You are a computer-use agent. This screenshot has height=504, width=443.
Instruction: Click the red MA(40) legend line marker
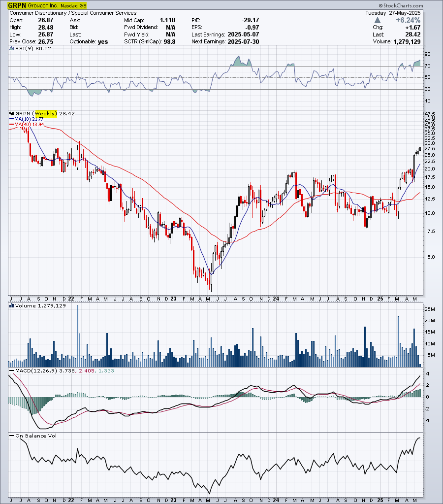point(11,124)
